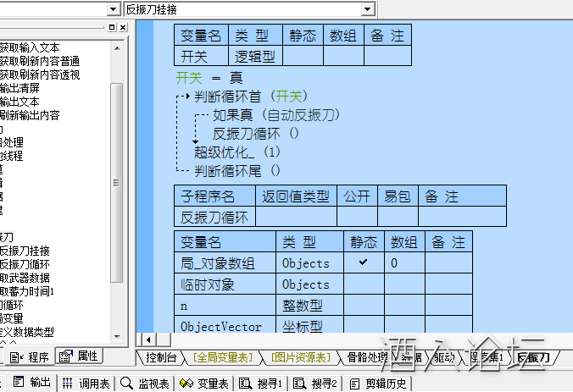Viewport: 573px width, 392px height.
Task: Select 输出文本 in the program tree
Action: (19, 102)
